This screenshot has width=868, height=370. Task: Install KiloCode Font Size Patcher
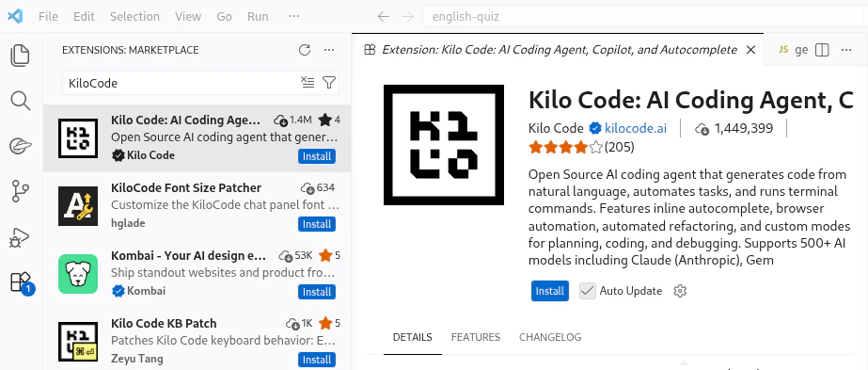317,224
